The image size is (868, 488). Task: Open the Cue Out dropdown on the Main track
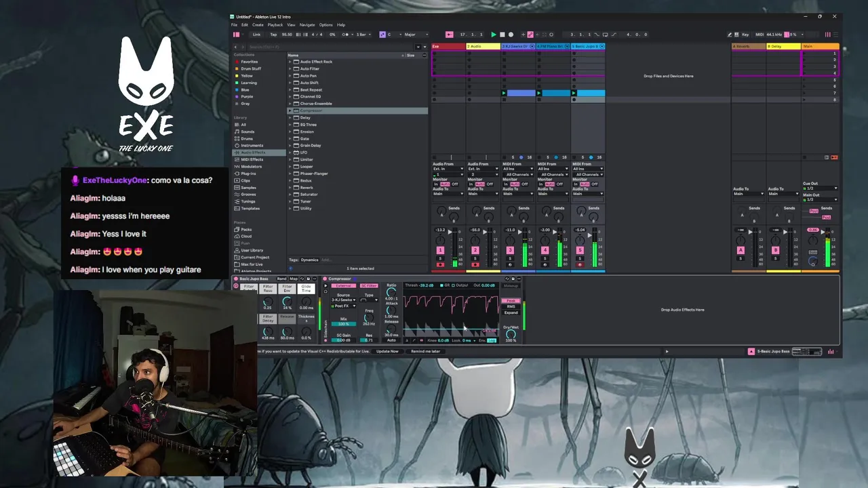tap(821, 188)
